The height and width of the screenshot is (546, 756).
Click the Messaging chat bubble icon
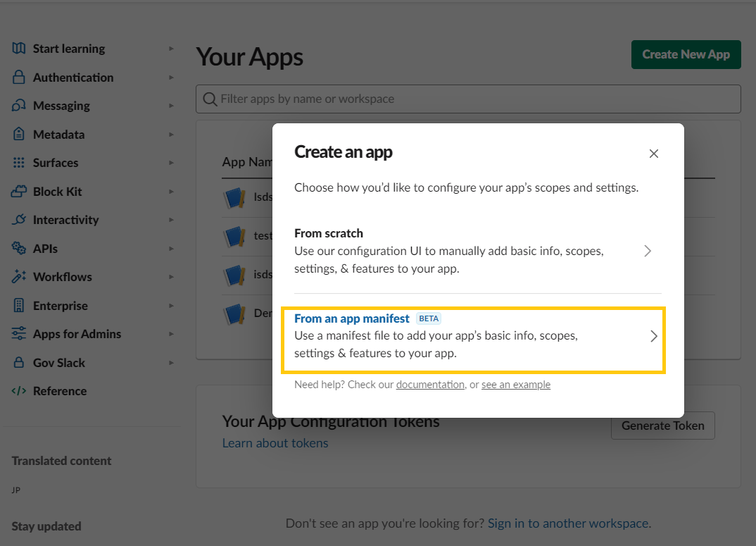pos(19,106)
